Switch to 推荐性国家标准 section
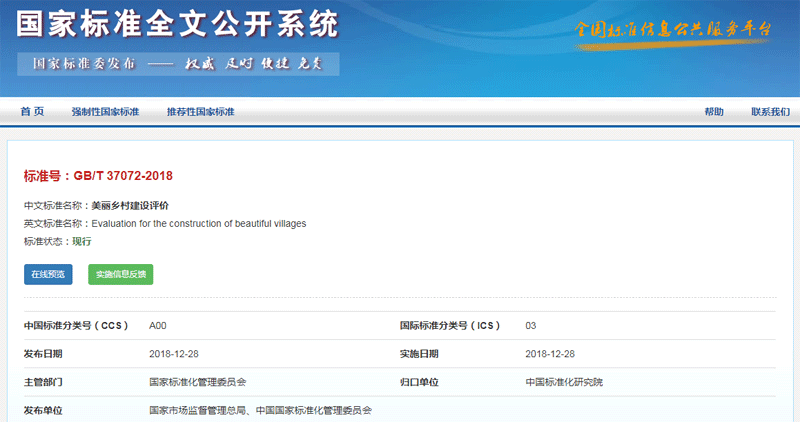Image resolution: width=800 pixels, height=422 pixels. click(x=200, y=112)
